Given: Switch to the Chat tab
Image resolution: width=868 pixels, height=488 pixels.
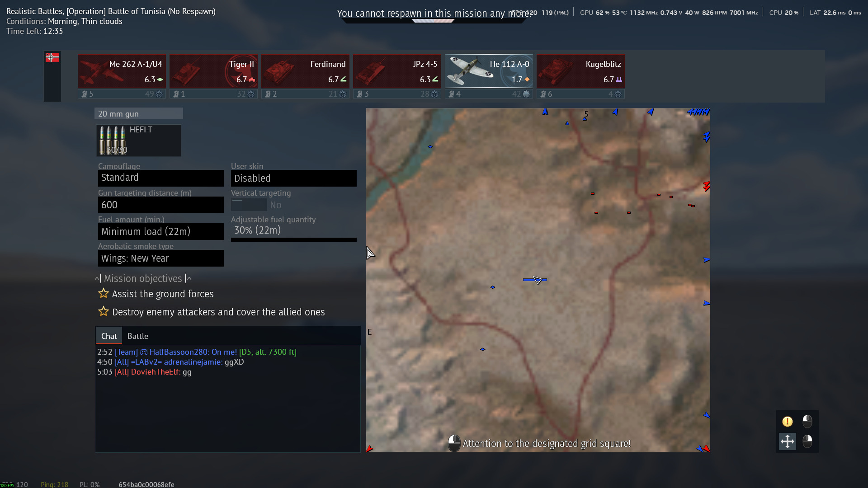Looking at the screenshot, I should pyautogui.click(x=109, y=336).
